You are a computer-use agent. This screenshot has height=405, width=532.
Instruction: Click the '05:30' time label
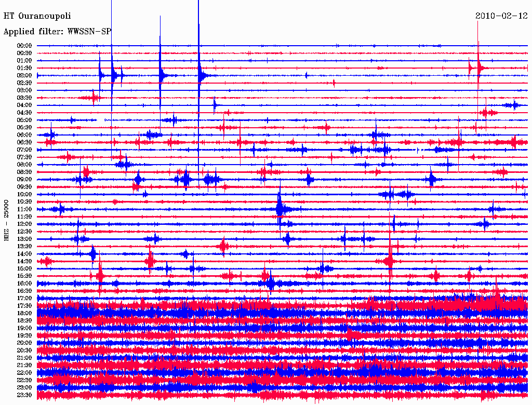[x=24, y=127]
